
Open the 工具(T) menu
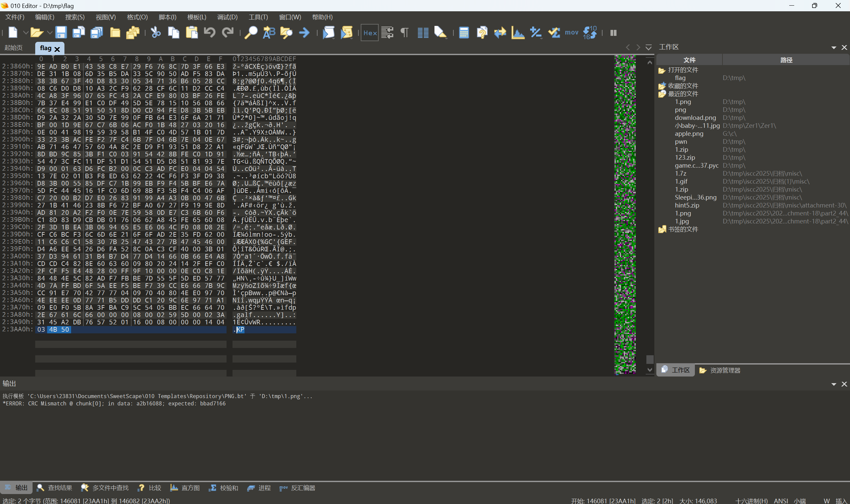[258, 17]
